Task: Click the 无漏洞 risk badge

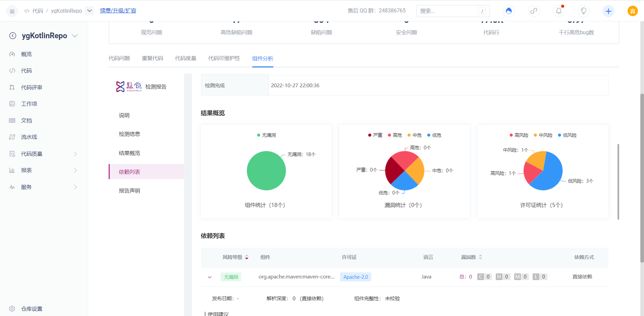Action: coord(231,277)
